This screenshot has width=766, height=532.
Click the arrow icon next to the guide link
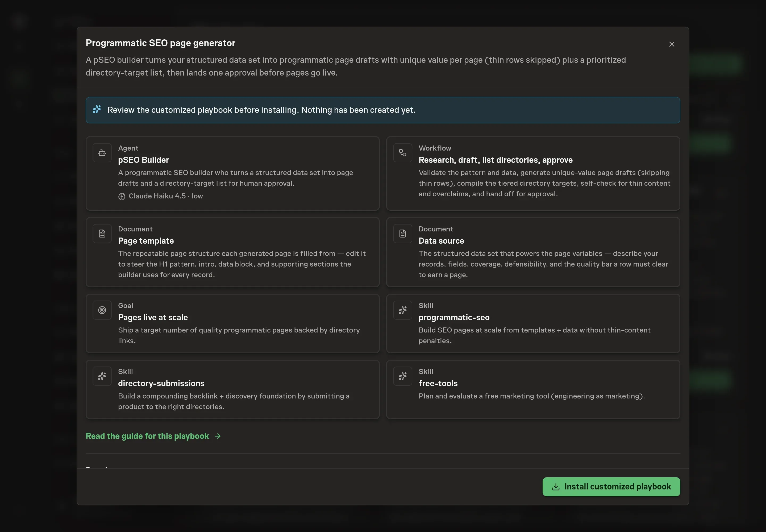pyautogui.click(x=218, y=436)
